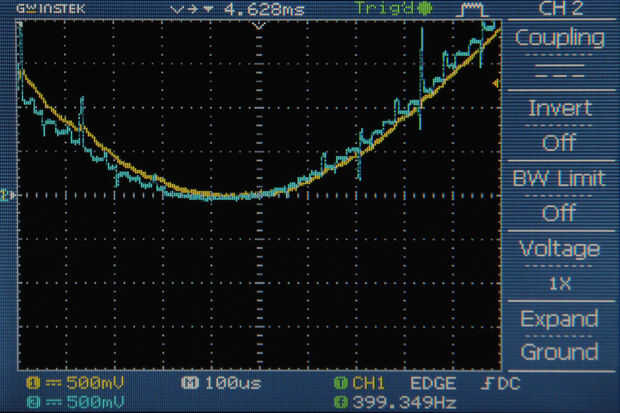Toggle the Invert Off setting
620x413 pixels.
560,125
